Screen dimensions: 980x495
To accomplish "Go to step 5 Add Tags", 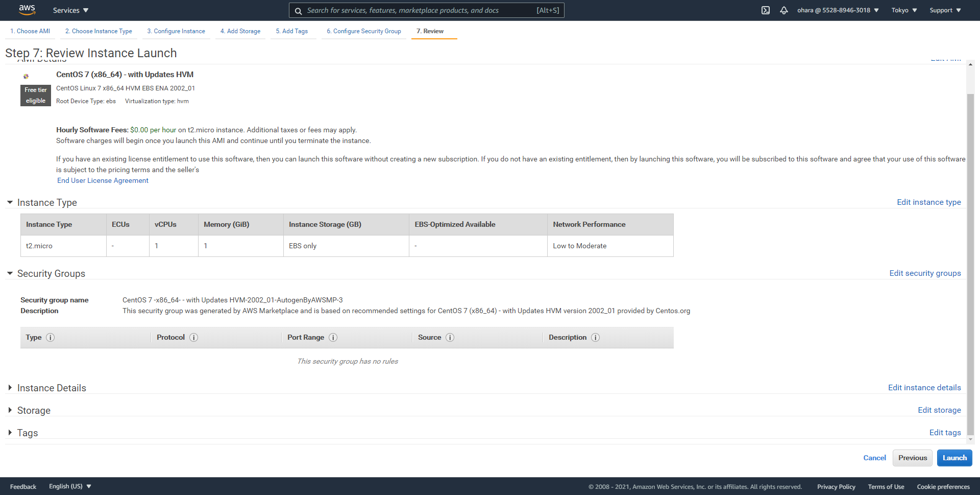I will 292,31.
